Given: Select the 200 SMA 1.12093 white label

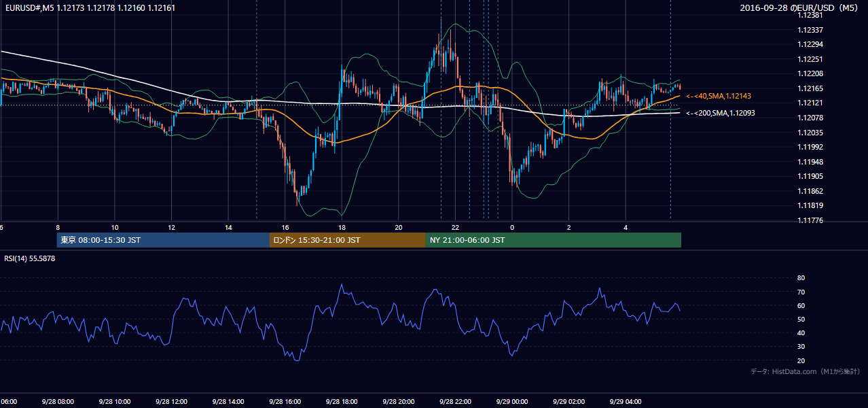Looking at the screenshot, I should [x=721, y=113].
